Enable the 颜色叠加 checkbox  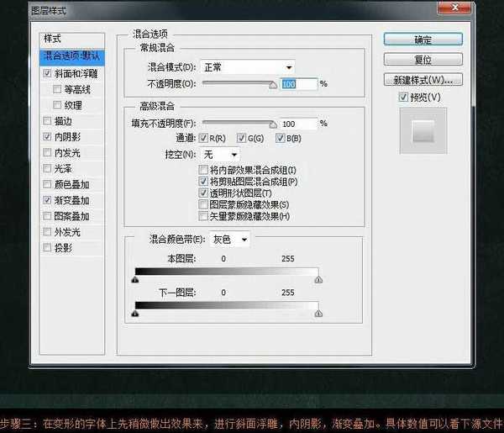(47, 184)
